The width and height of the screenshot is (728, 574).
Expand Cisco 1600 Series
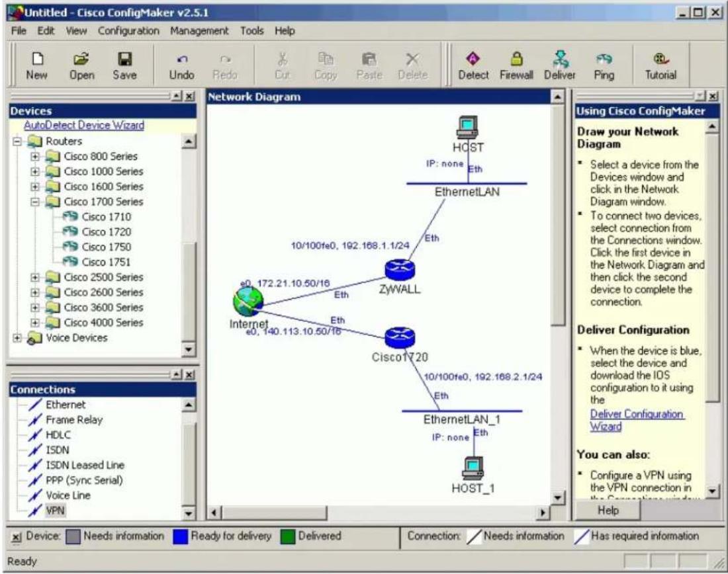(x=35, y=186)
